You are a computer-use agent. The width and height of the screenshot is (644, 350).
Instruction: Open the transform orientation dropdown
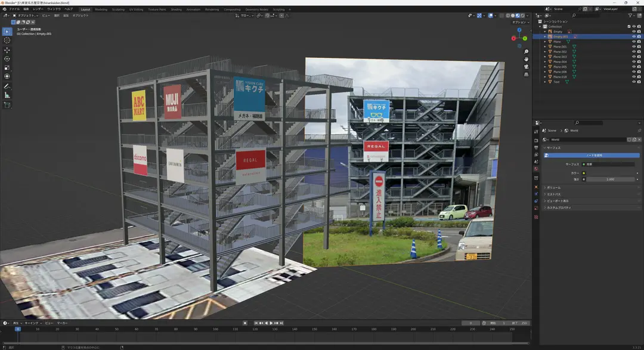pos(245,16)
